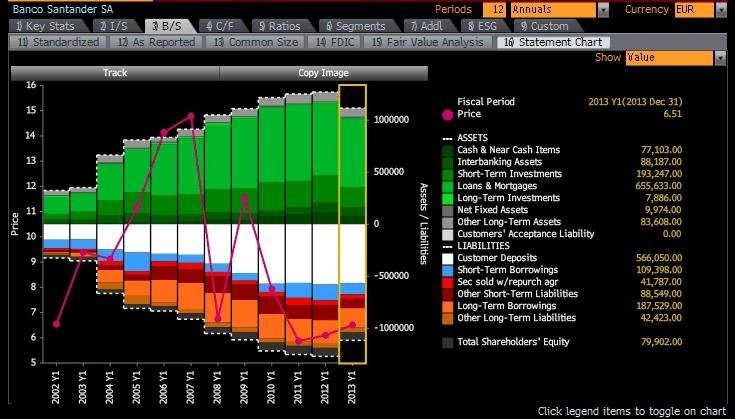The image size is (735, 419).
Task: Select the Standardized sub-tab
Action: tap(59, 42)
